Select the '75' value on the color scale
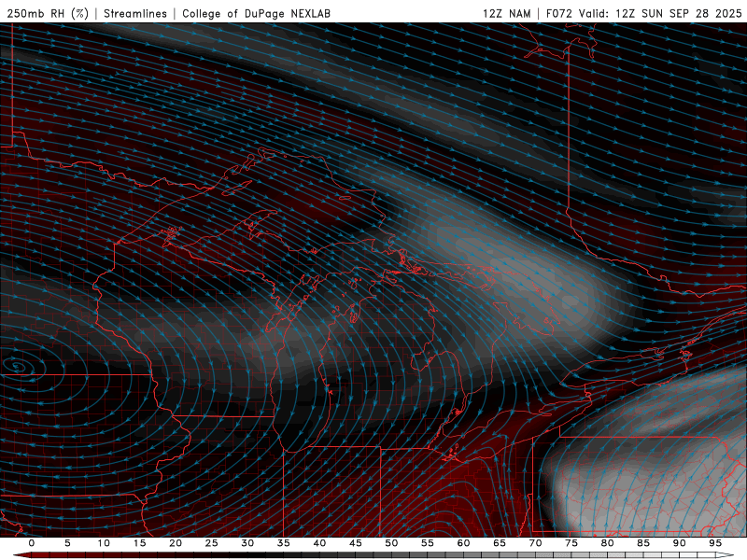This screenshot has width=747, height=560. pos(571,543)
